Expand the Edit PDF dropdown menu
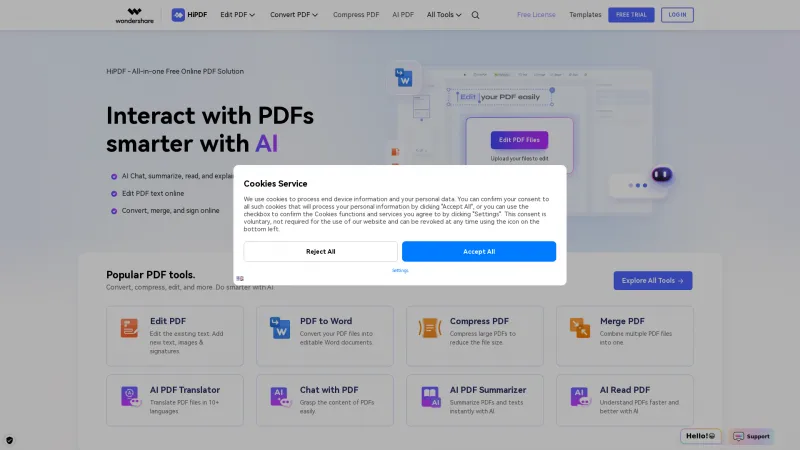Viewport: 800px width, 450px height. (237, 15)
